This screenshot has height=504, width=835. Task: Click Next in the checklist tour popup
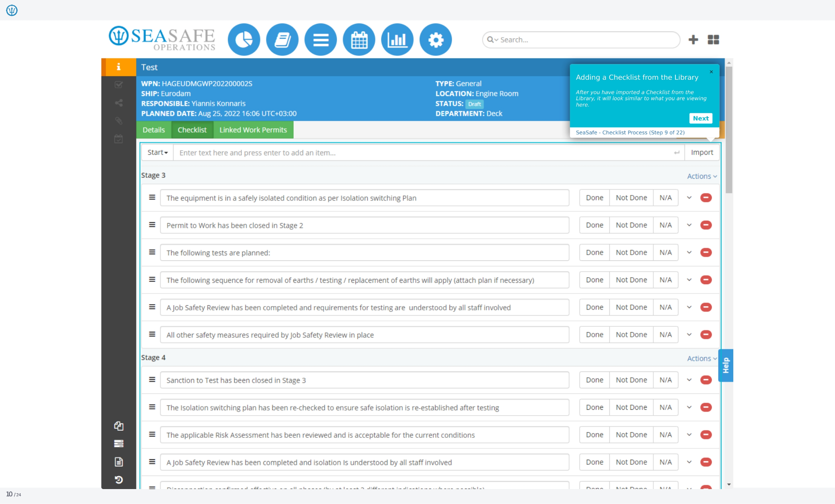701,119
